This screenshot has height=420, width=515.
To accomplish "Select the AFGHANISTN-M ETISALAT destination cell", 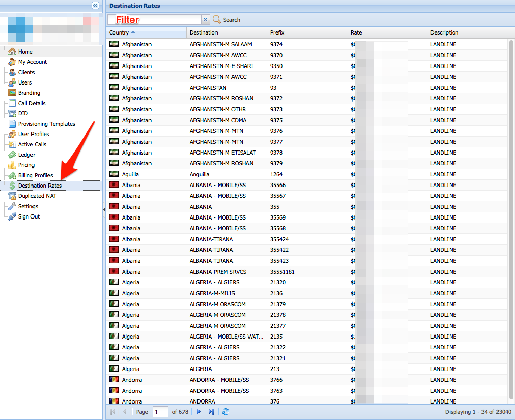I will (226, 153).
